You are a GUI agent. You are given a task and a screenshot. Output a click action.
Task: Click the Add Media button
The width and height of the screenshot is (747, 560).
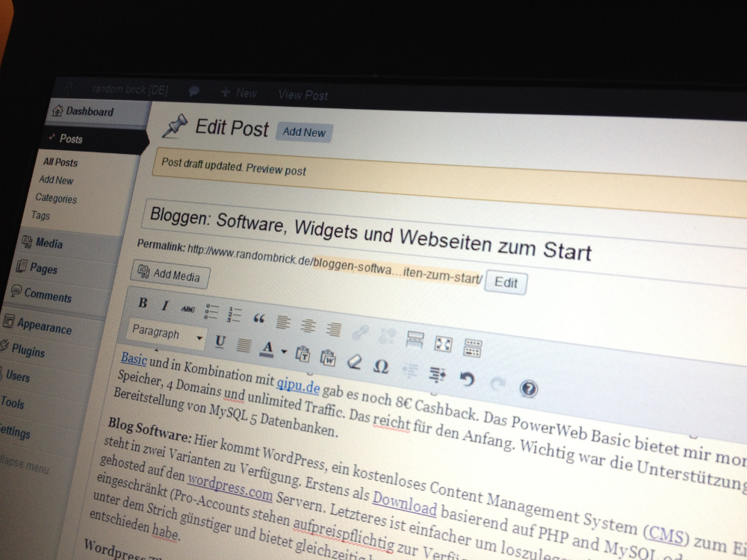point(170,274)
